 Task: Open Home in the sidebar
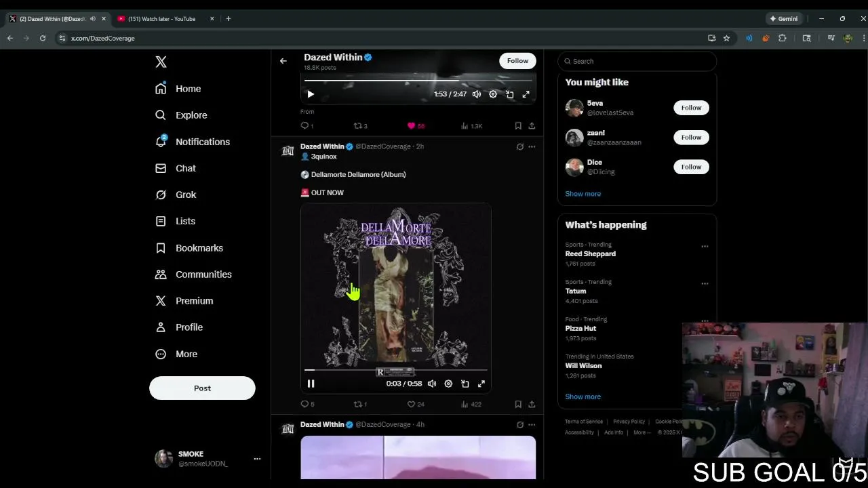tap(178, 89)
